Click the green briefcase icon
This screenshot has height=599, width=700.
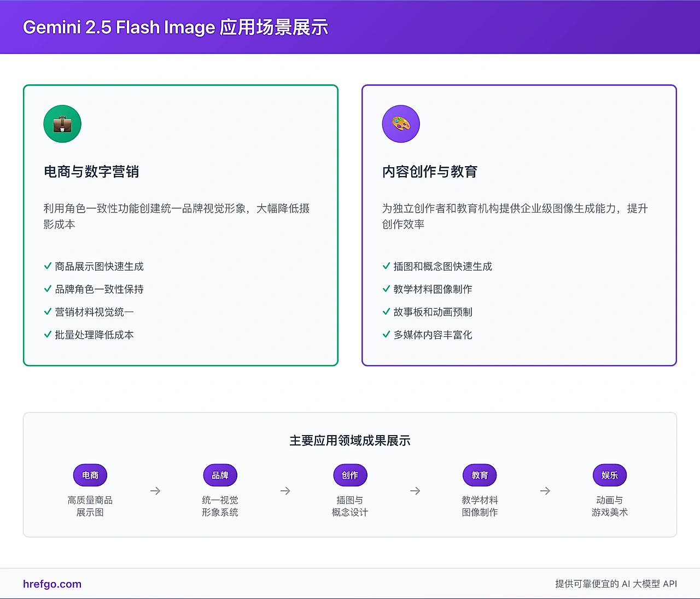point(62,124)
